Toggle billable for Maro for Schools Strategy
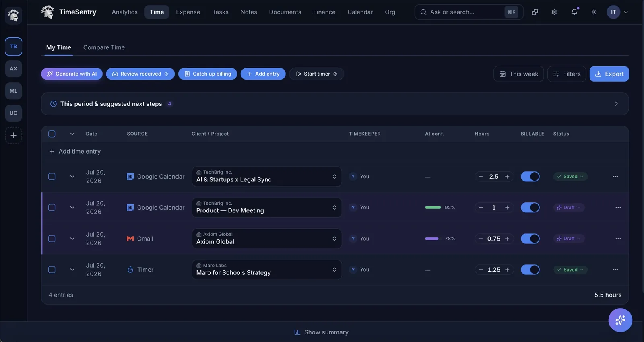 point(530,270)
